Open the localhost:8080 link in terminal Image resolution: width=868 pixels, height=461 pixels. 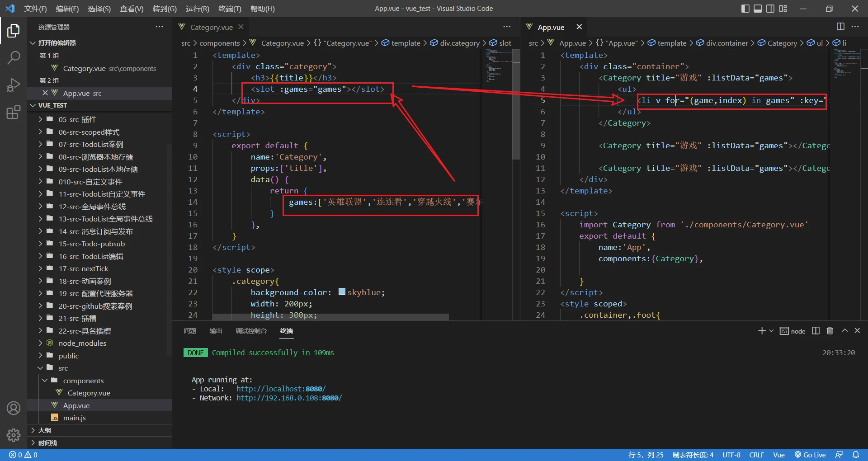[280, 389]
